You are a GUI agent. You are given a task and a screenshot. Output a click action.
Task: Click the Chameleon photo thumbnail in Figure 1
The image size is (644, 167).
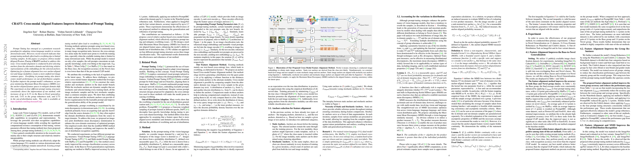coord(282,40)
